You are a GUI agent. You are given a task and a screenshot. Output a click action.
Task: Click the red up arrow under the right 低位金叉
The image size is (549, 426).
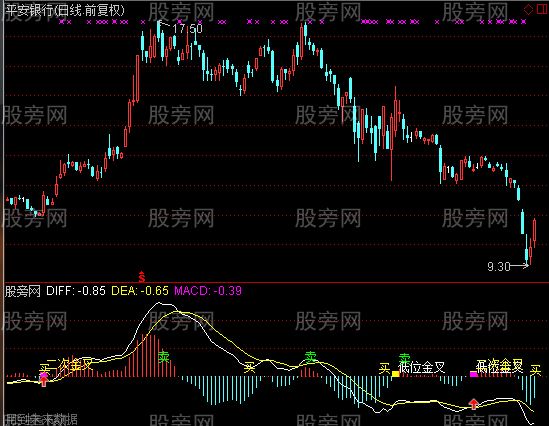pyautogui.click(x=474, y=404)
